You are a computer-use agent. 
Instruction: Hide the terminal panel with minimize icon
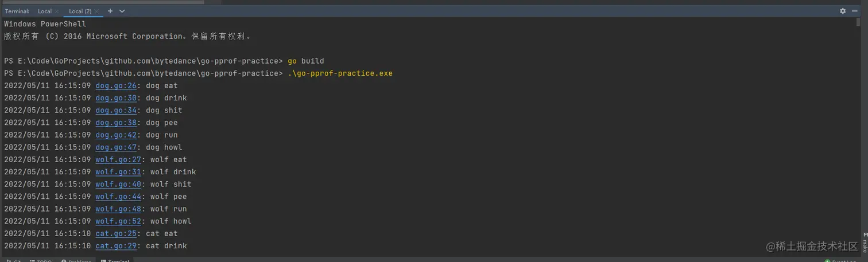855,11
